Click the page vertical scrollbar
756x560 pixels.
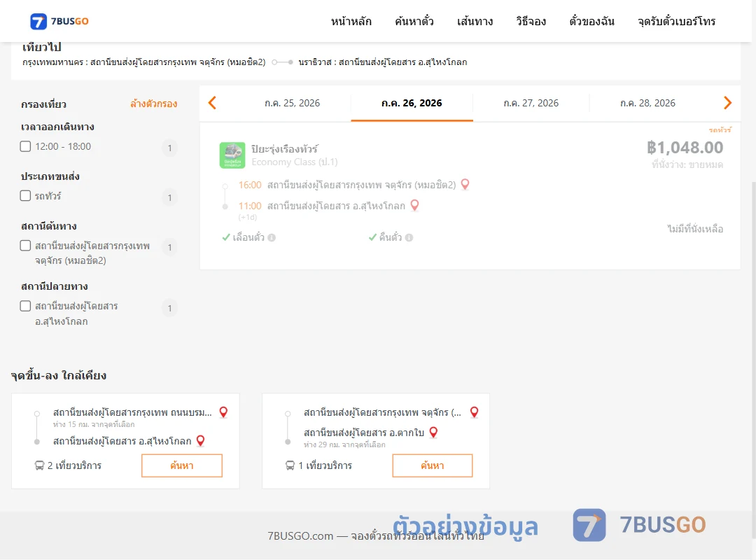(x=753, y=359)
